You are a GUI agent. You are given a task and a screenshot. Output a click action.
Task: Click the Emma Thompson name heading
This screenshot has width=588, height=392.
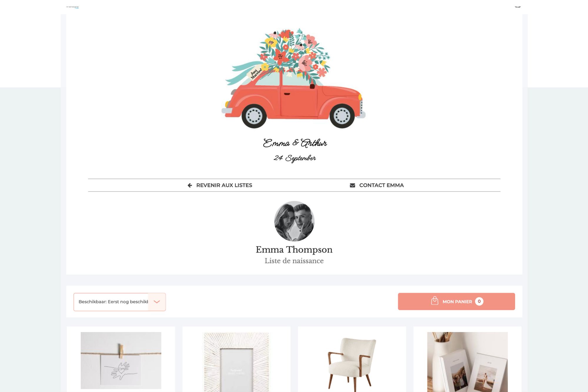[294, 250]
